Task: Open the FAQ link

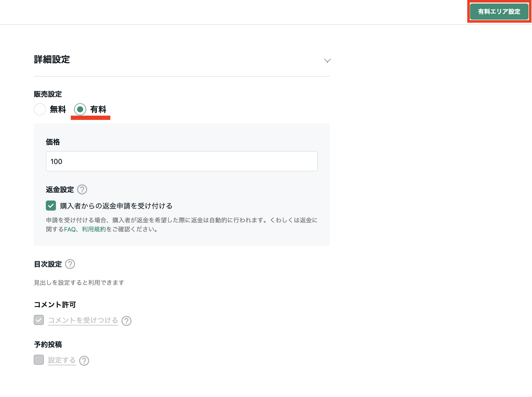Action: click(x=70, y=229)
